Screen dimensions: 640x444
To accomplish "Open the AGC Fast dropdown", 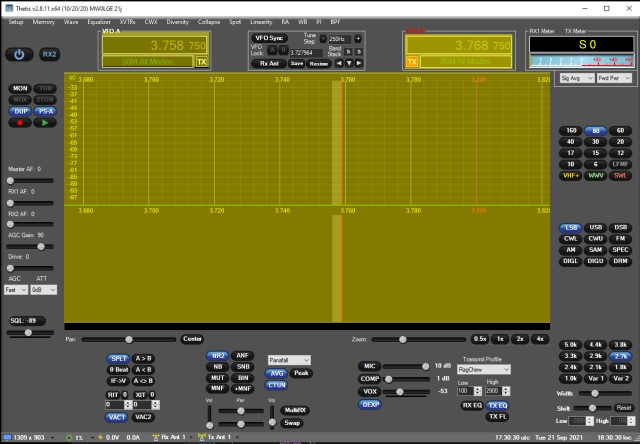I will (x=16, y=290).
